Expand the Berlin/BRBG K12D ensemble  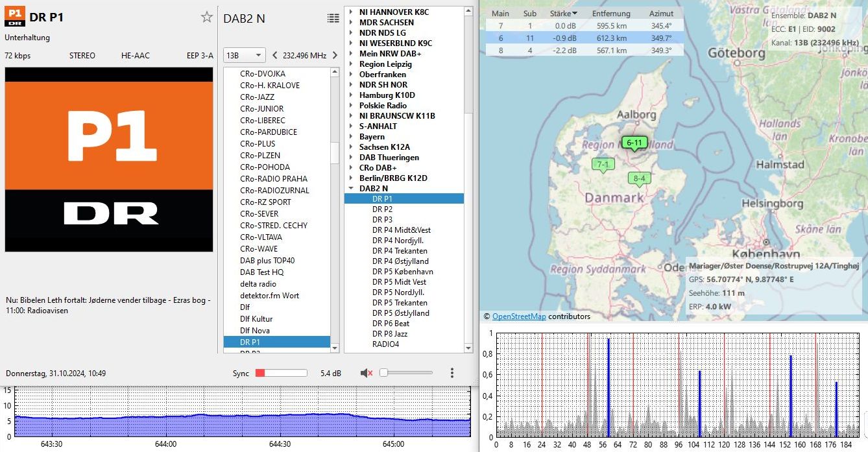(351, 178)
